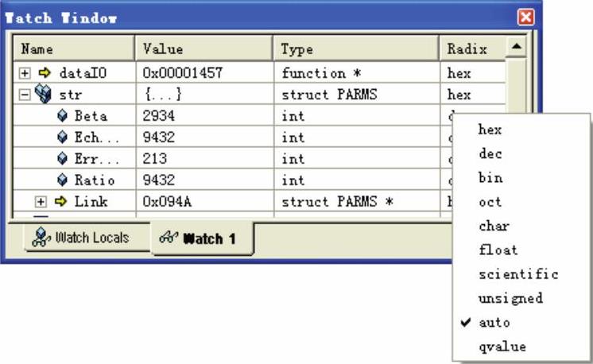Choose float from the radix menu
Image resolution: width=593 pixels, height=364 pixels.
498,250
